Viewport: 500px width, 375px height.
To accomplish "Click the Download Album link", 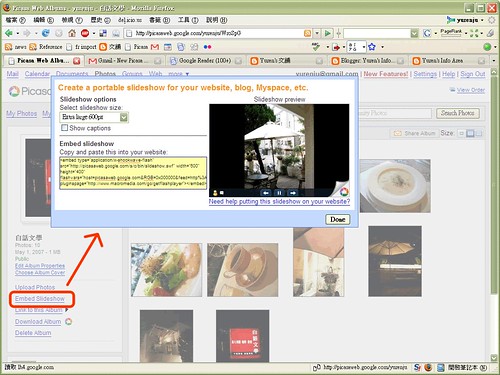I will (x=38, y=322).
